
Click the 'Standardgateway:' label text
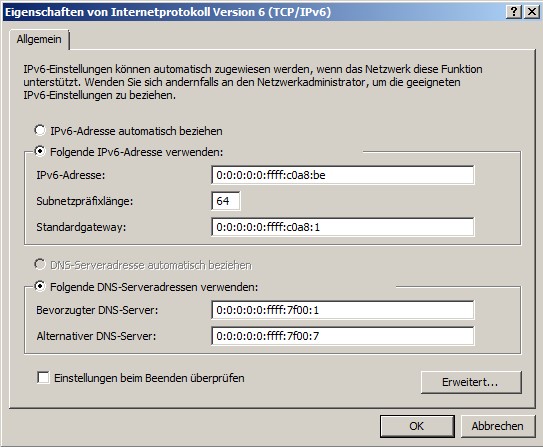[x=81, y=227]
